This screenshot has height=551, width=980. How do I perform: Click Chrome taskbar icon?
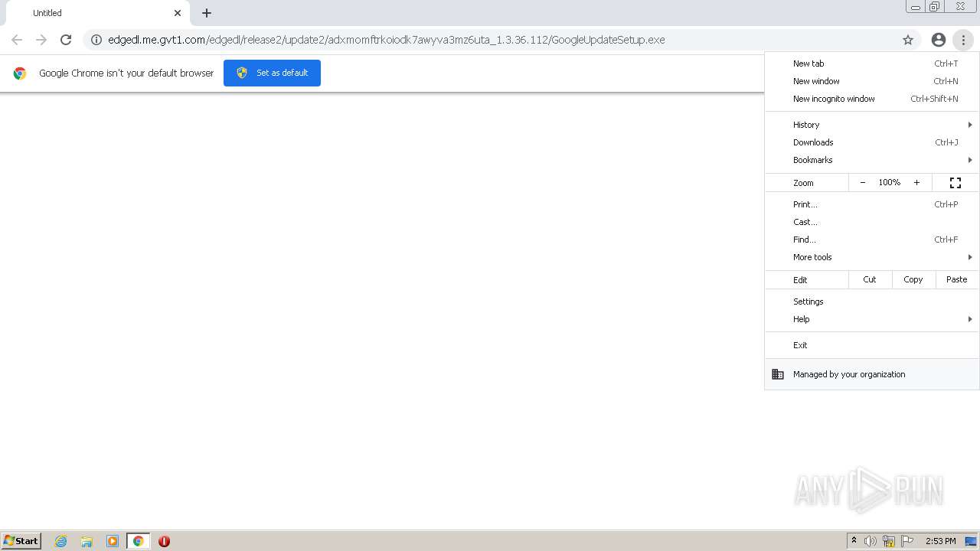pyautogui.click(x=139, y=541)
